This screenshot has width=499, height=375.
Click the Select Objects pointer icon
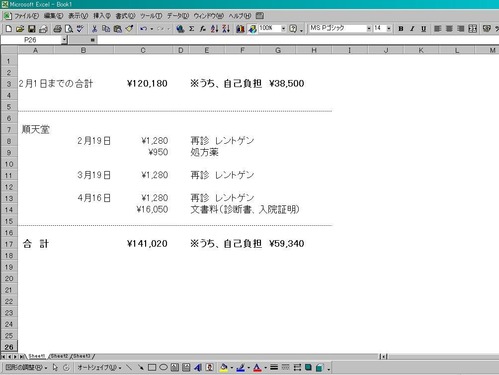55,368
